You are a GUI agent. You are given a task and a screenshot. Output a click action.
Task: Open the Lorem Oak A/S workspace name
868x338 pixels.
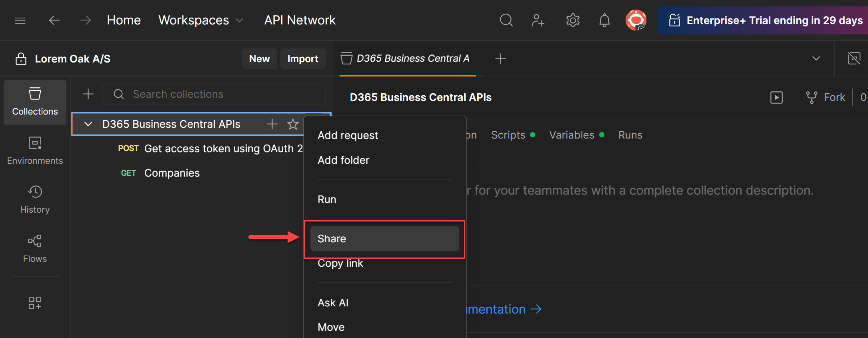click(73, 59)
